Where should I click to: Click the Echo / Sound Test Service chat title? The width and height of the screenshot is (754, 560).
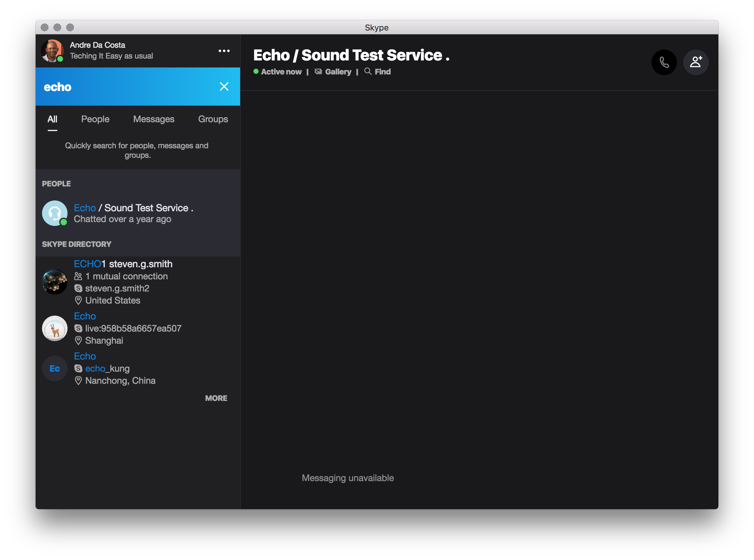(352, 55)
